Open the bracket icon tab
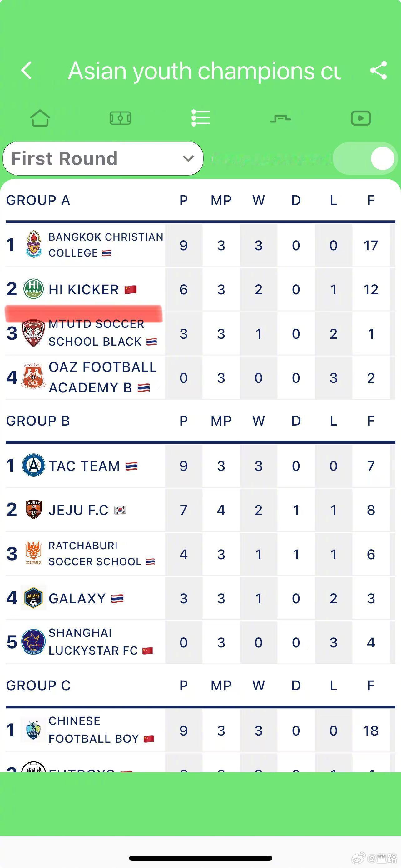The width and height of the screenshot is (401, 868). coord(280,118)
